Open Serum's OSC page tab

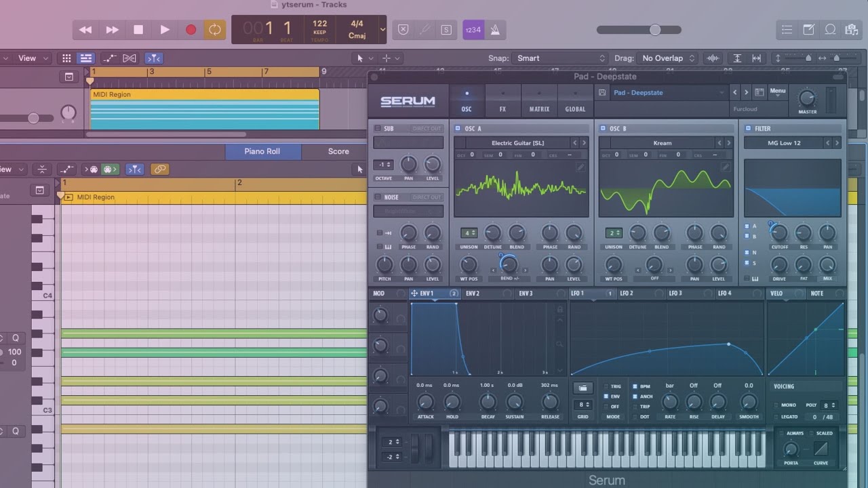[x=467, y=101]
